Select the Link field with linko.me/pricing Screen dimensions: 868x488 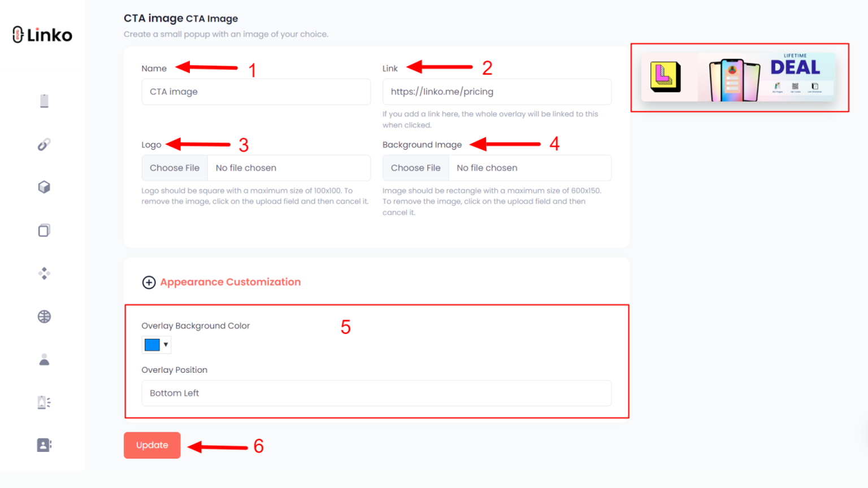coord(497,91)
